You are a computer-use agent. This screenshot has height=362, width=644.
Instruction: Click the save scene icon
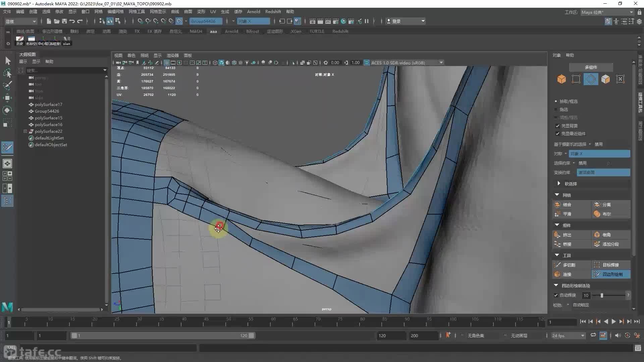tap(64, 21)
